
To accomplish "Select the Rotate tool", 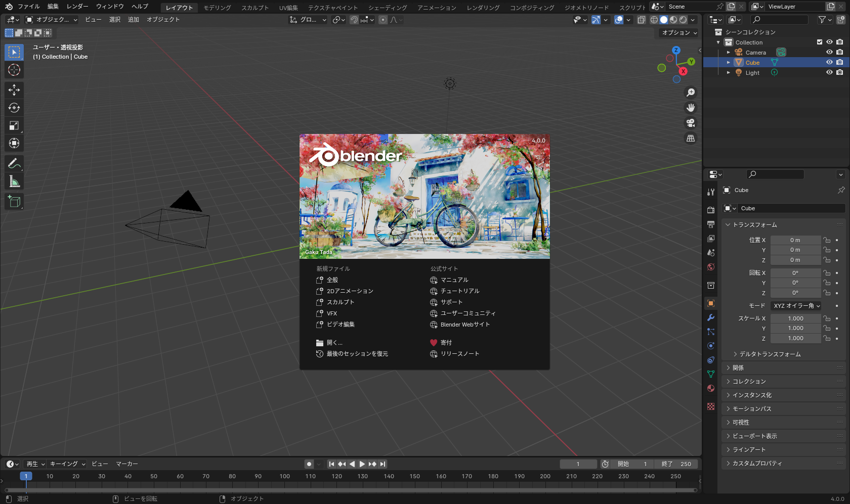I will [14, 107].
